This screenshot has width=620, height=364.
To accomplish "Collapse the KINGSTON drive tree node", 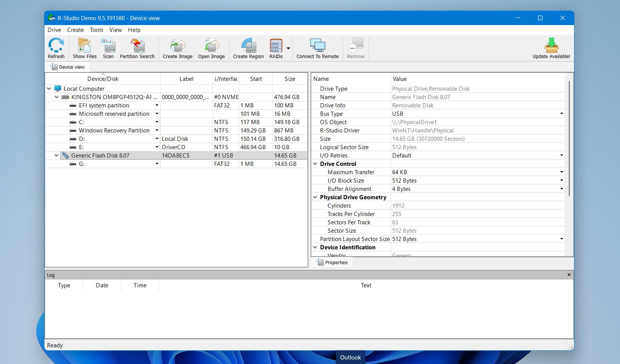I will (x=57, y=97).
